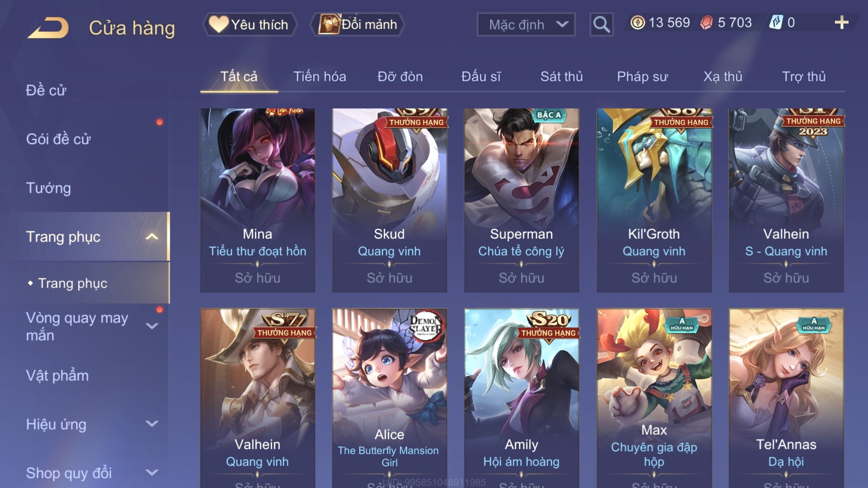Add currency with the plus icon
The width and height of the screenshot is (868, 488).
pyautogui.click(x=841, y=22)
